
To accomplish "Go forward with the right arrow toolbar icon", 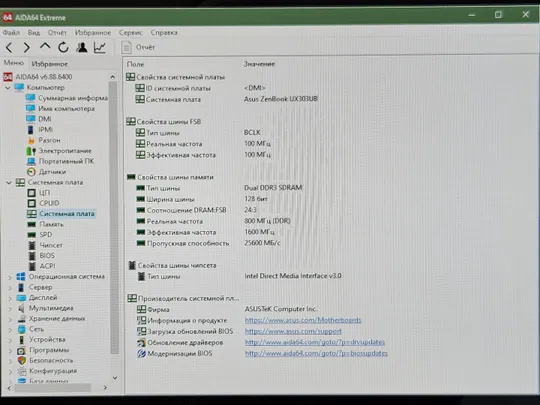I will click(27, 48).
